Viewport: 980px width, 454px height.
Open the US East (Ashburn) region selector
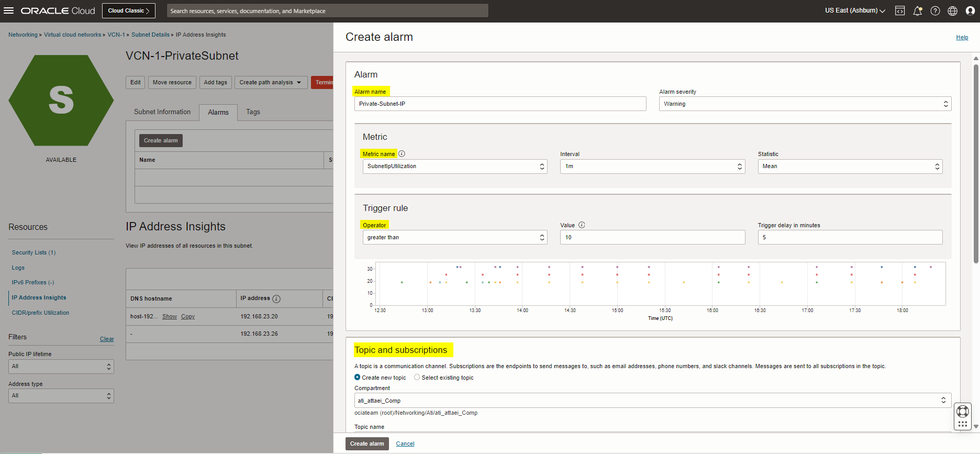[x=854, y=10]
